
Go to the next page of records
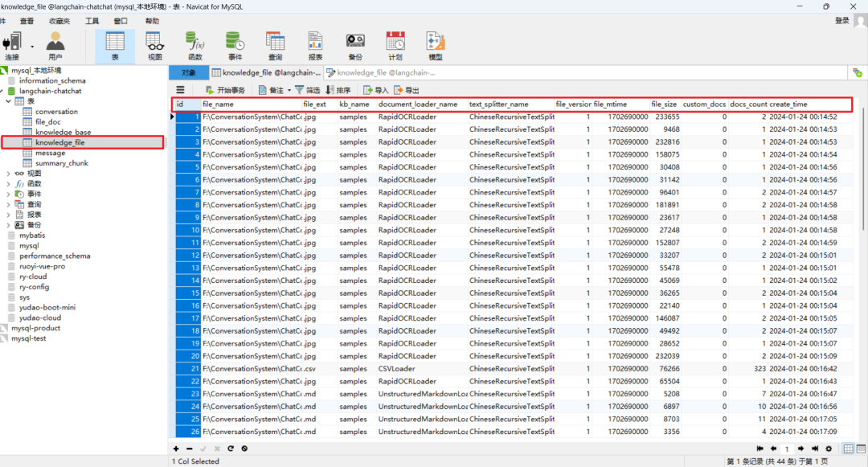pos(801,449)
